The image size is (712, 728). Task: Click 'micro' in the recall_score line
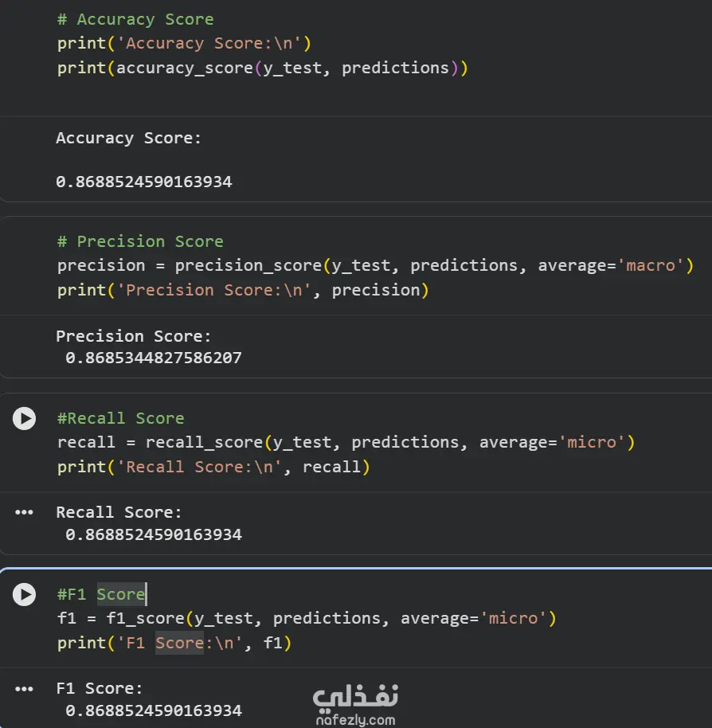point(591,442)
